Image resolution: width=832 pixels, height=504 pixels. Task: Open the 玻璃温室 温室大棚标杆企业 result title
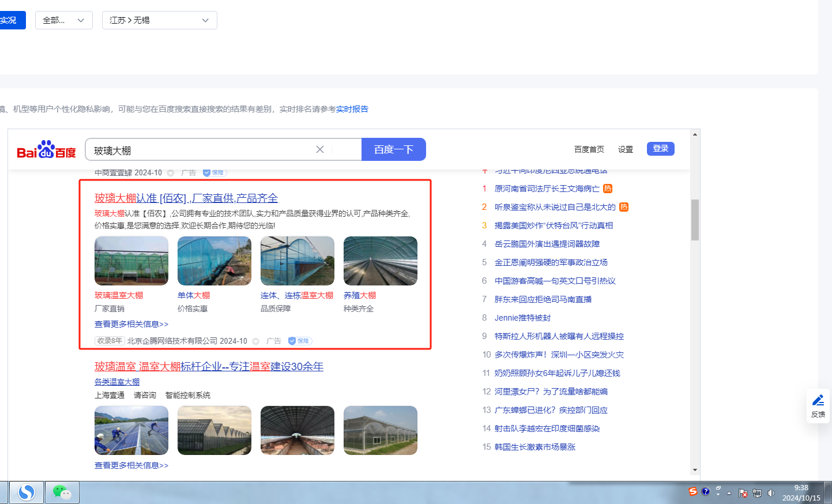pyautogui.click(x=209, y=367)
